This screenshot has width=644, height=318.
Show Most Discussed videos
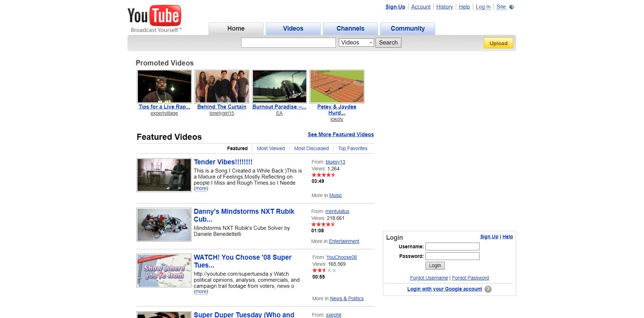coord(311,148)
